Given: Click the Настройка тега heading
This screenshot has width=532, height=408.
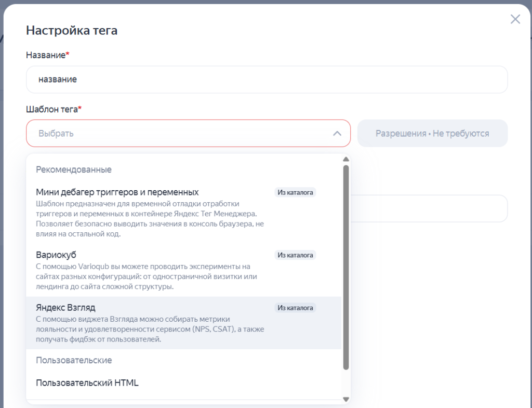Looking at the screenshot, I should (72, 30).
